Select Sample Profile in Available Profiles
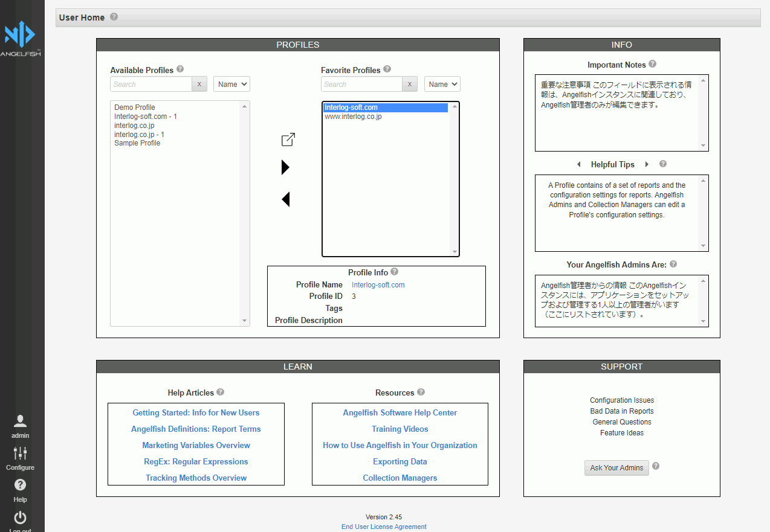The height and width of the screenshot is (532, 770). [x=137, y=143]
